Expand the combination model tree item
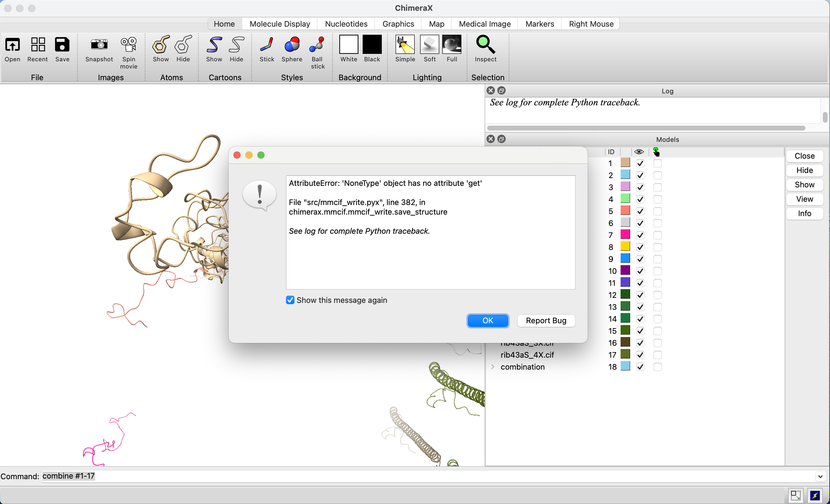830x504 pixels. point(492,367)
